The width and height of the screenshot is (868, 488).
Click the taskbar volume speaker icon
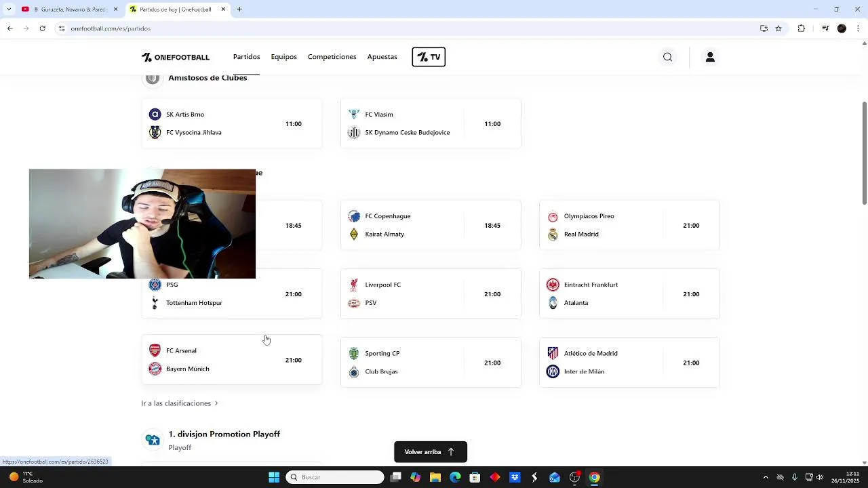[820, 477]
